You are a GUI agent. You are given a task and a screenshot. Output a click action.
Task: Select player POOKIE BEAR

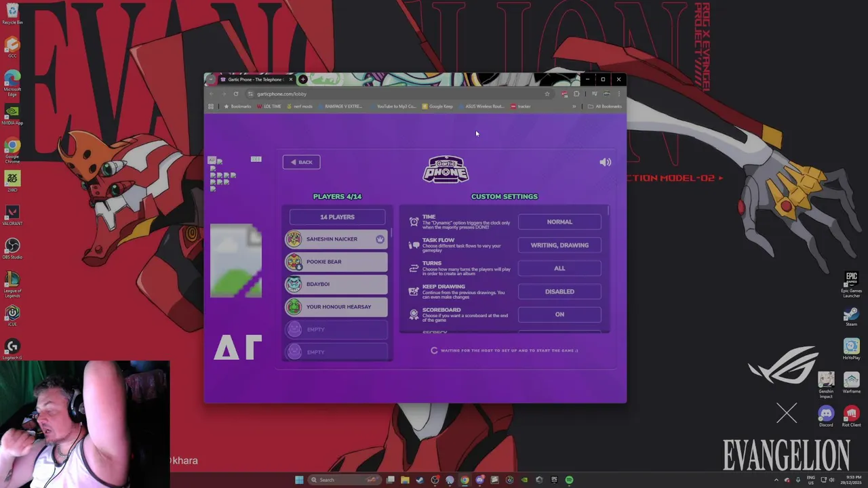336,262
